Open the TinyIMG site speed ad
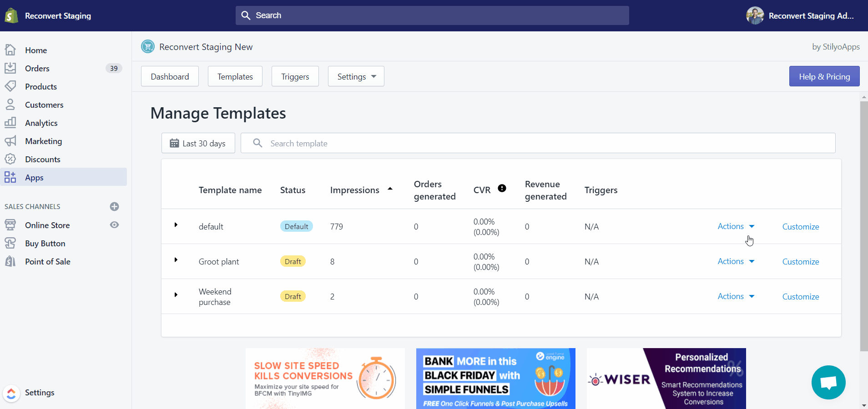Image resolution: width=868 pixels, height=409 pixels. (325, 379)
